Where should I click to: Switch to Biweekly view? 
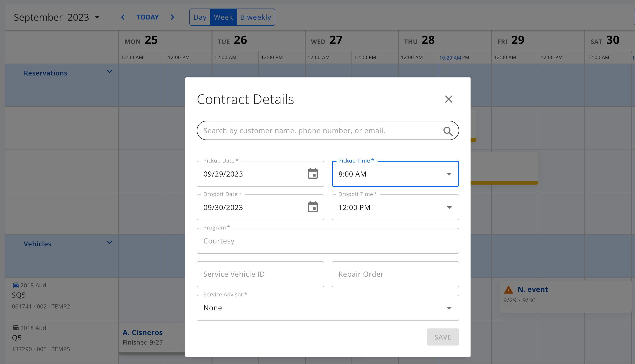255,17
